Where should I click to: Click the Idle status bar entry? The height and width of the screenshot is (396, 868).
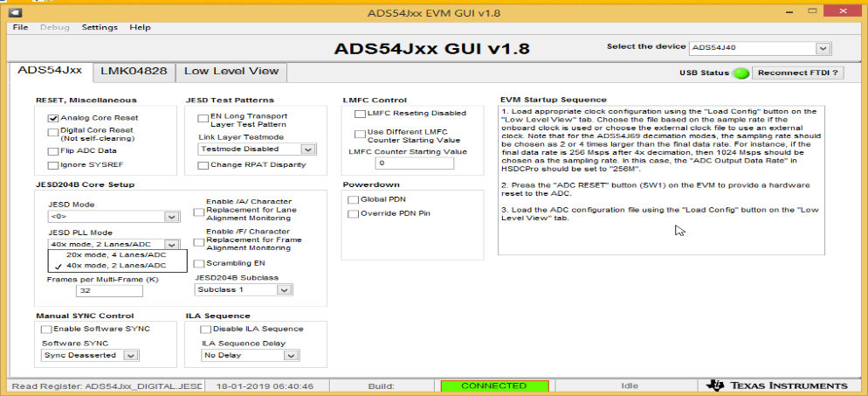click(629, 386)
